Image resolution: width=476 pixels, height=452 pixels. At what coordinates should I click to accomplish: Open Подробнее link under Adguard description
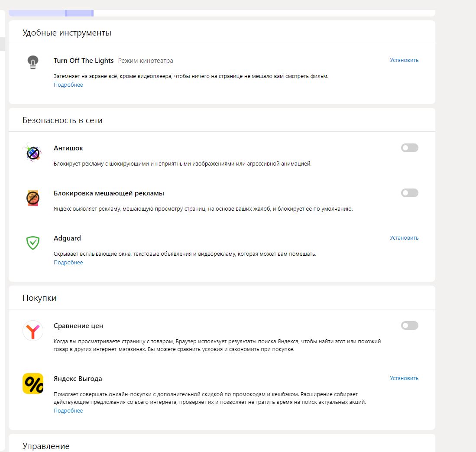point(68,263)
